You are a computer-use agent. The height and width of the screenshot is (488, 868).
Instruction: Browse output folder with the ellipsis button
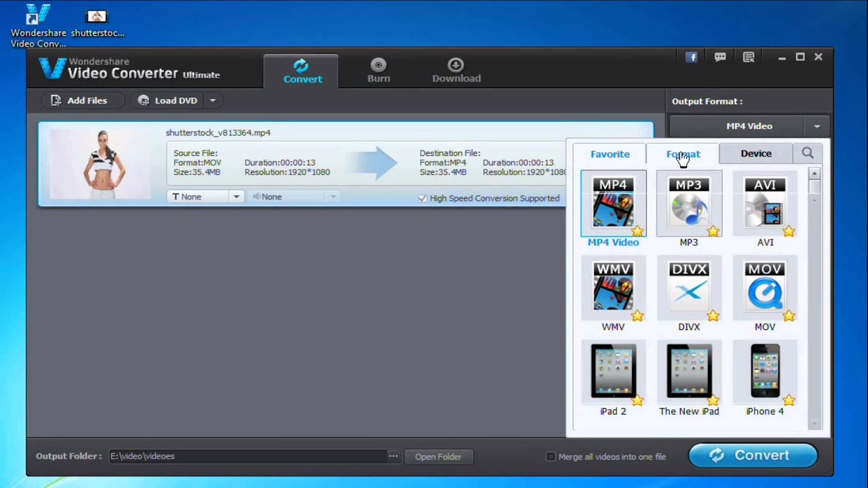pos(393,456)
